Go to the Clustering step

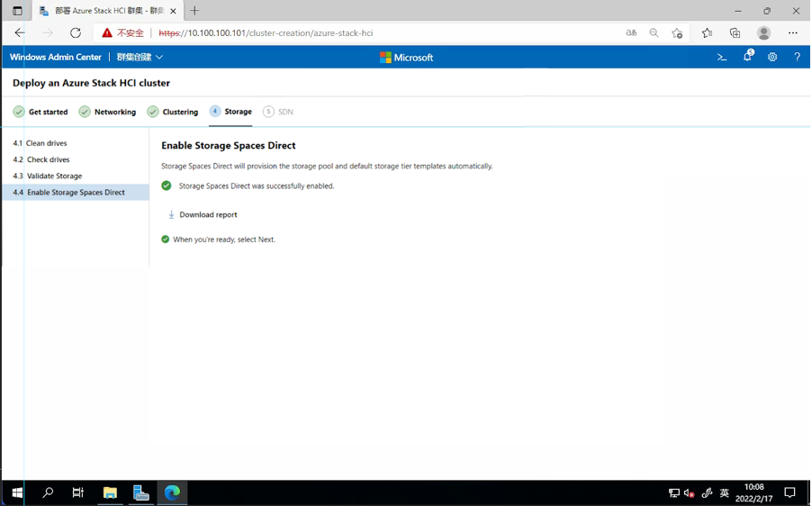(173, 112)
